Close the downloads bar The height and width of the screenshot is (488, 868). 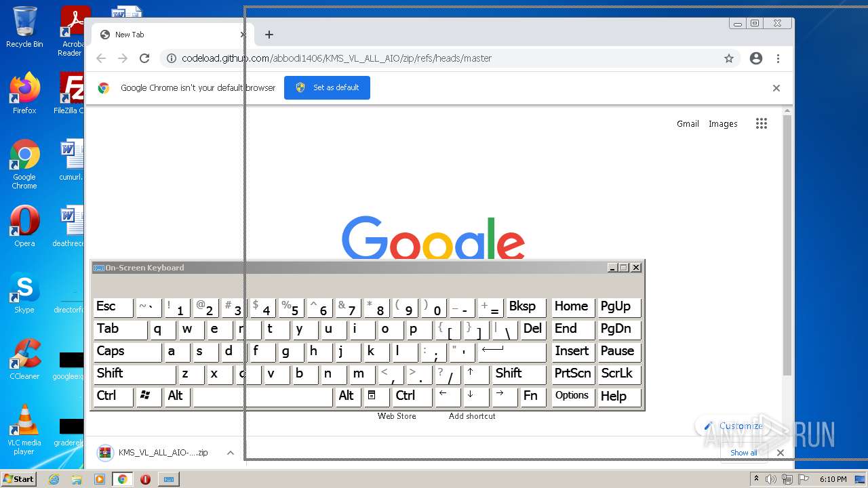[781, 453]
